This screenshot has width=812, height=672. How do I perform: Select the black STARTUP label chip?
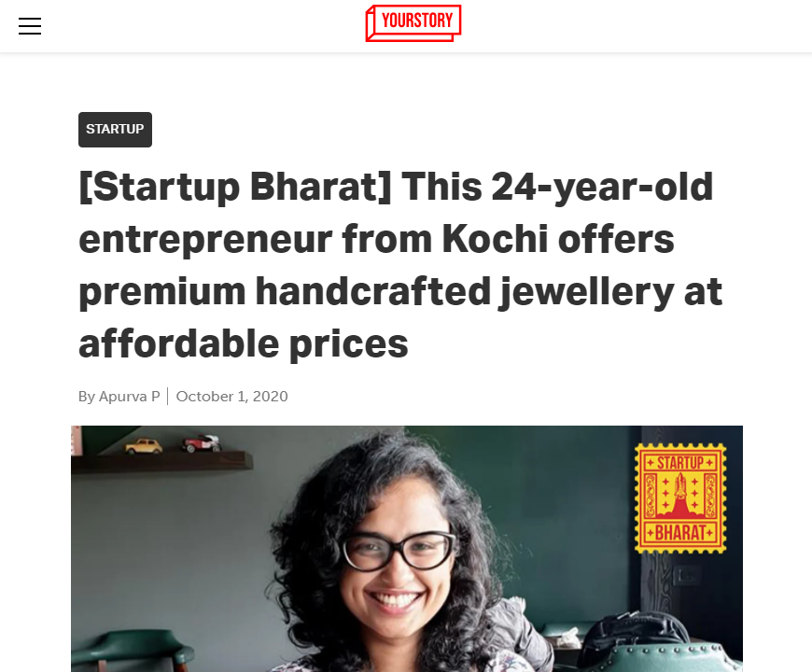115,129
